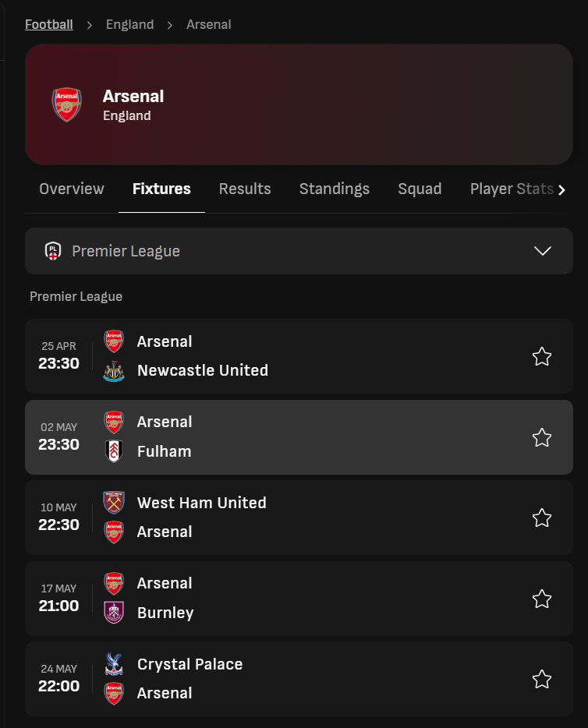Go to the Overview tab
The image size is (588, 728).
tap(72, 189)
